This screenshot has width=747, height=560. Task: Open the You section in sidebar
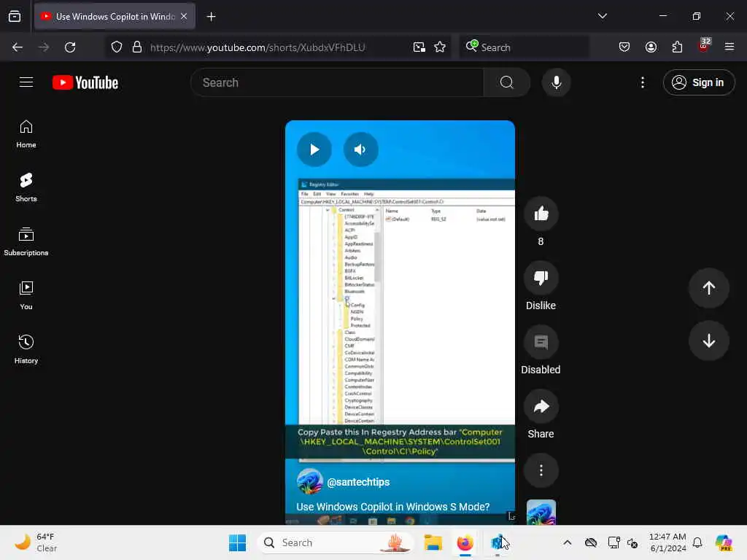coord(26,296)
